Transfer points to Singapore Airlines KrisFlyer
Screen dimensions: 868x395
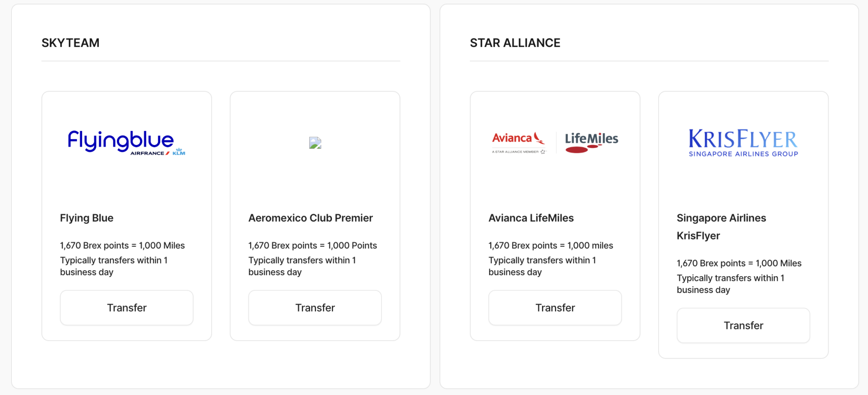(743, 325)
